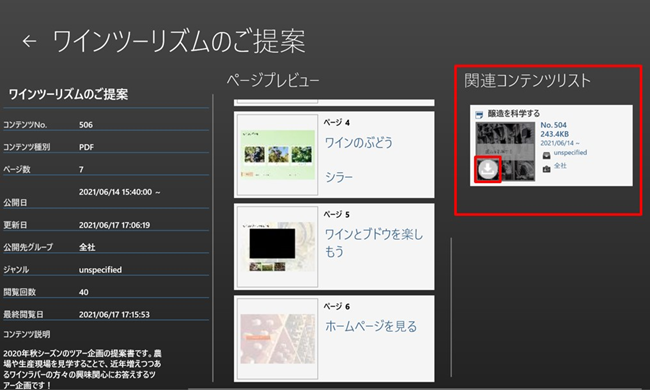
Task: Open the page 5 thumbnail preview
Action: 277,247
